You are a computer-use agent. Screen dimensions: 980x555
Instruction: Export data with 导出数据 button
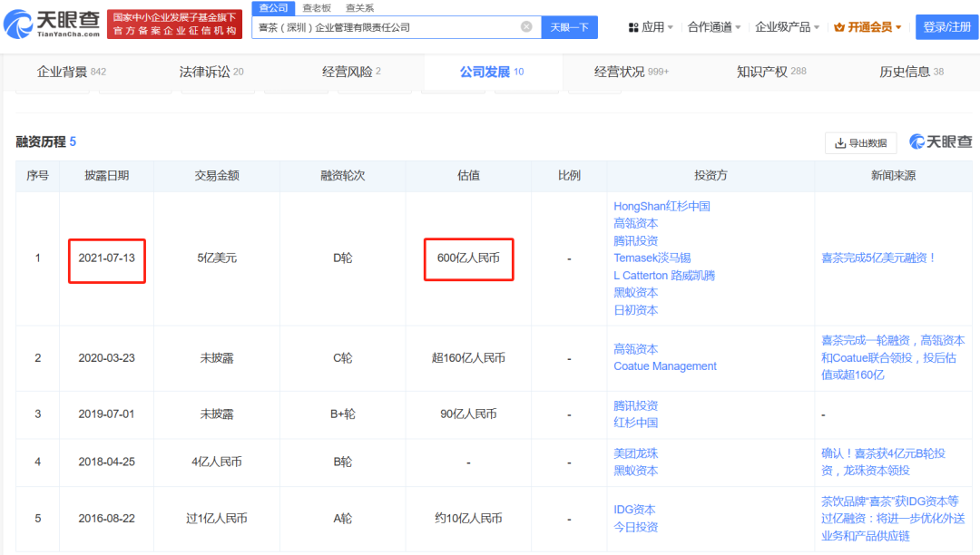tap(860, 143)
